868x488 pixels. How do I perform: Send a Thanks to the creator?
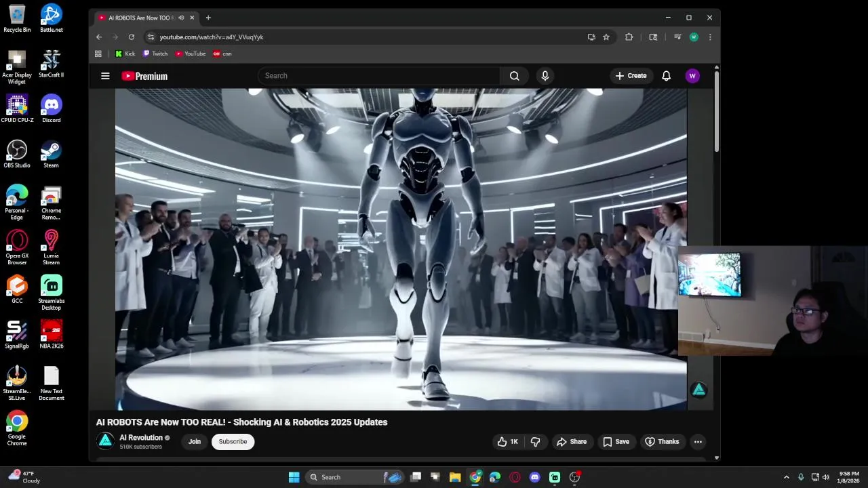click(x=662, y=442)
